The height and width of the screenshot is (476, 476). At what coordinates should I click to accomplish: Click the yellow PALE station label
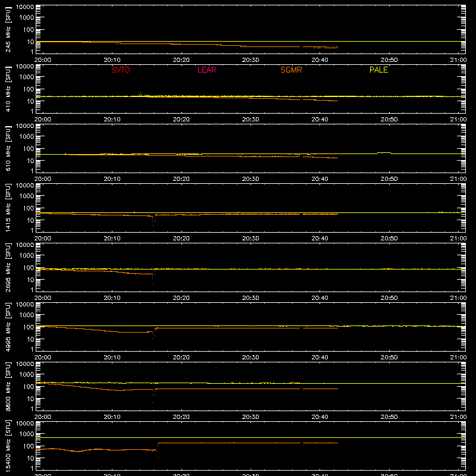[378, 70]
